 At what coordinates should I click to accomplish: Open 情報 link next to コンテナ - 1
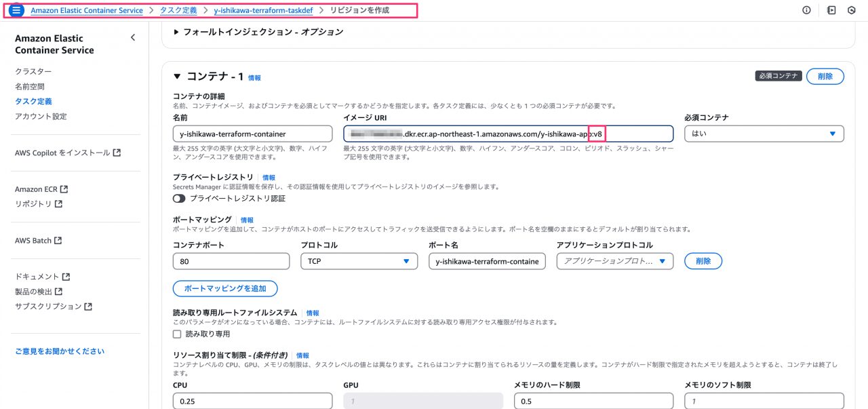[254, 78]
